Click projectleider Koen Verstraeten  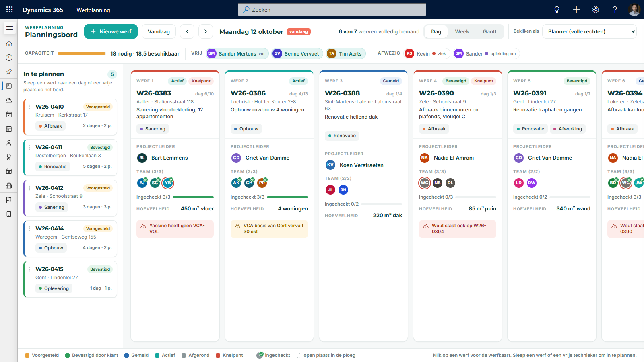coord(355,165)
